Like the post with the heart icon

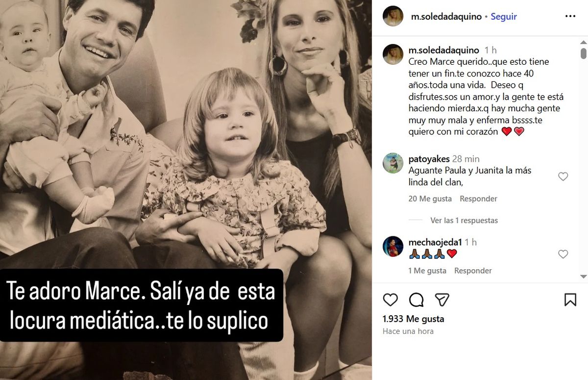(391, 300)
